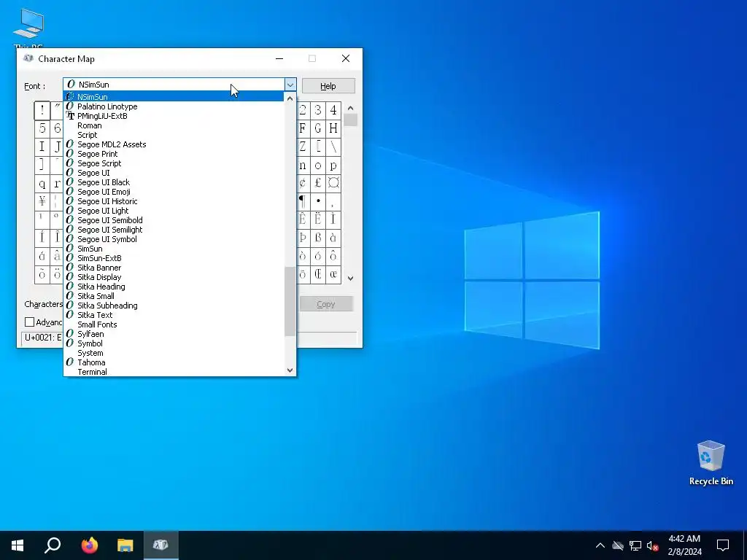Click the OneDrive tray icon
The width and height of the screenshot is (747, 560).
click(618, 545)
